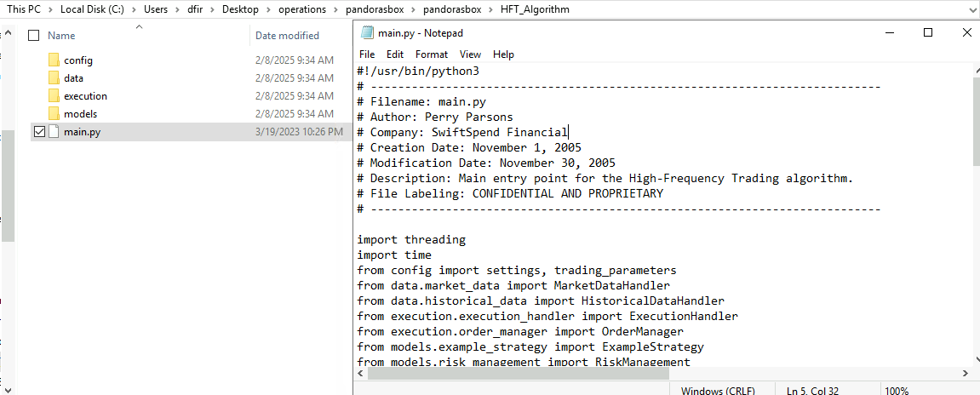
Task: Click the execution folder icon
Action: (54, 96)
